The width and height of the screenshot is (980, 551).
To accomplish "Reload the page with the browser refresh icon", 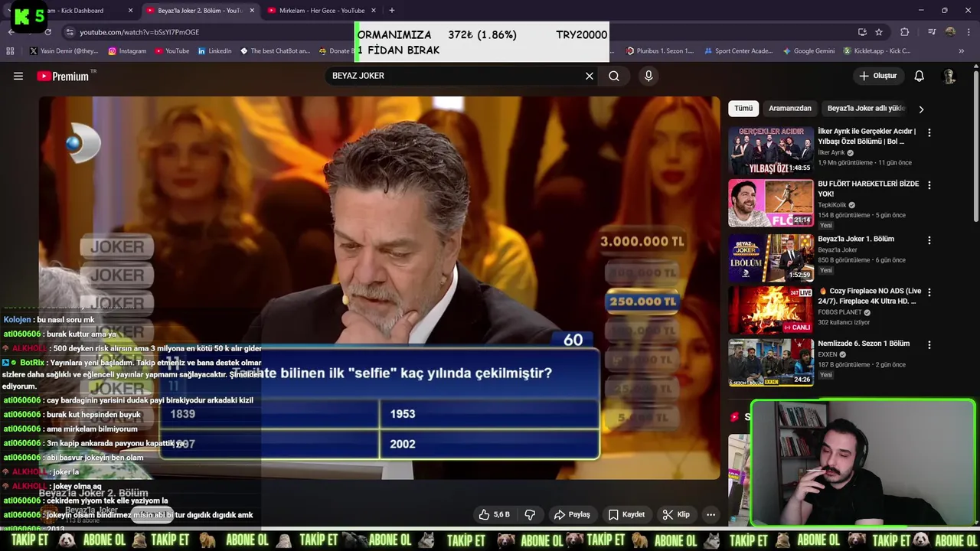I will pos(47,32).
